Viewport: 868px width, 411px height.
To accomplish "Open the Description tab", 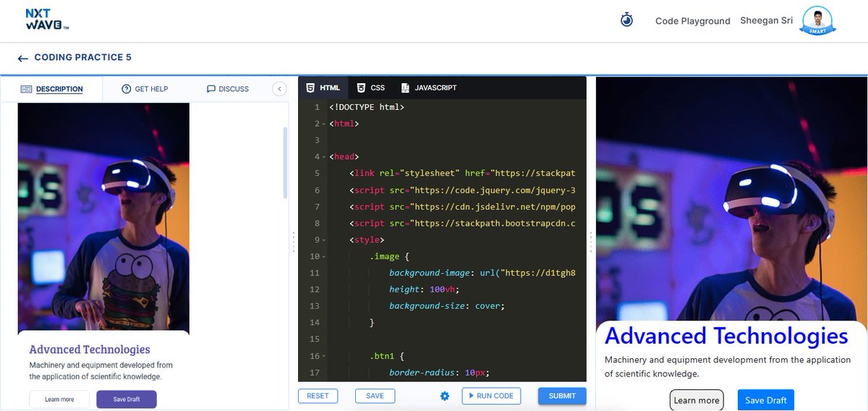I will pyautogui.click(x=51, y=89).
